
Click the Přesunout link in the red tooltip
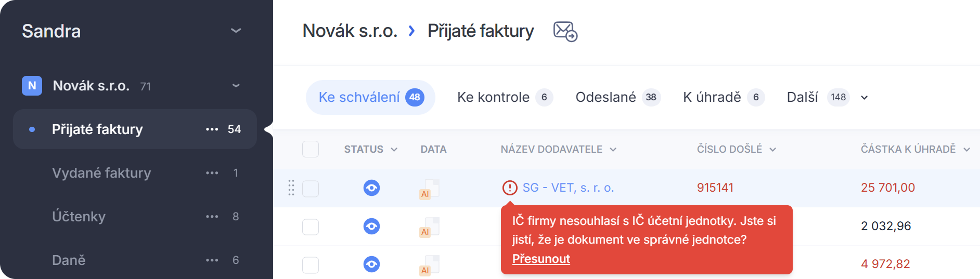541,259
